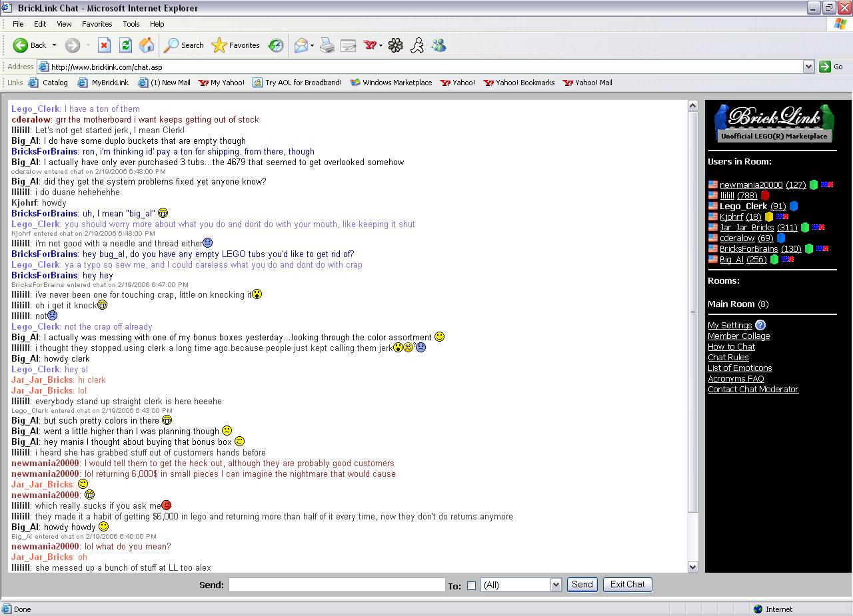
Task: Expand the Address bar dropdown
Action: (x=808, y=67)
